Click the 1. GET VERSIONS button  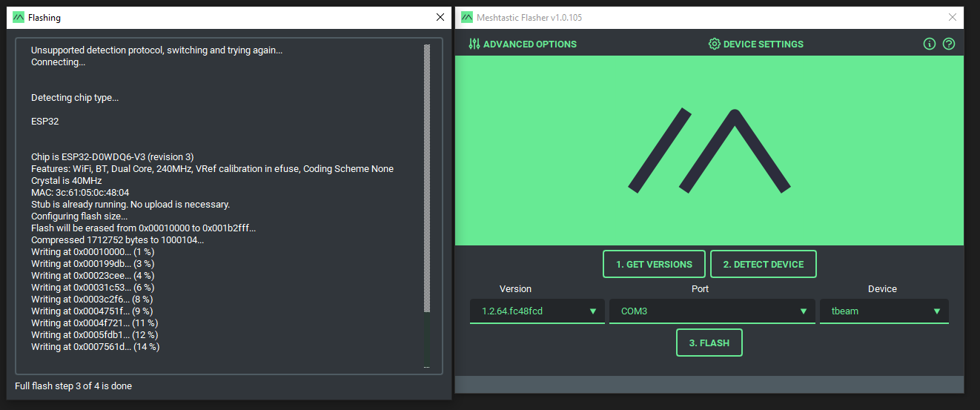(654, 264)
